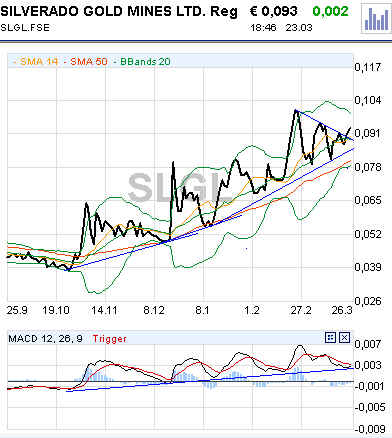Click the 0,007 MACD axis label
This screenshot has width=392, height=438.
pyautogui.click(x=368, y=344)
